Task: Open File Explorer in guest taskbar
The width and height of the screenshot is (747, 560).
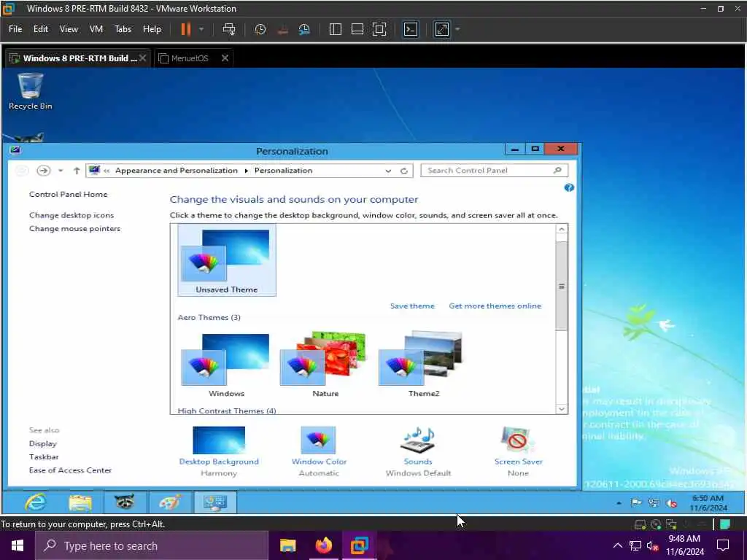Action: (80, 502)
